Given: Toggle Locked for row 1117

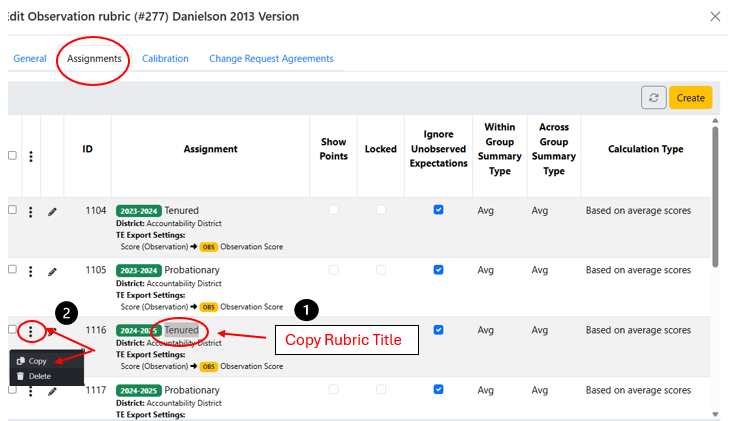Looking at the screenshot, I should (x=381, y=389).
